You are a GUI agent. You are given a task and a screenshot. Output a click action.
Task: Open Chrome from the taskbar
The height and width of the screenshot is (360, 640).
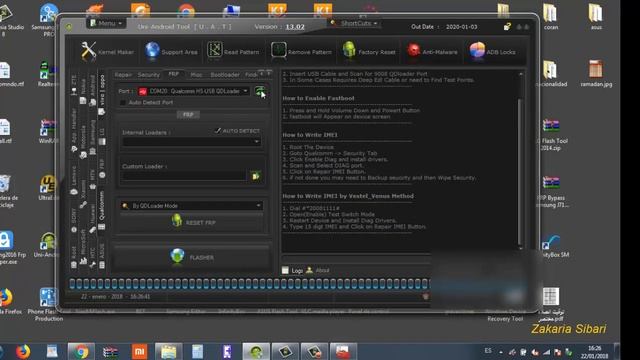pyautogui.click(x=81, y=351)
